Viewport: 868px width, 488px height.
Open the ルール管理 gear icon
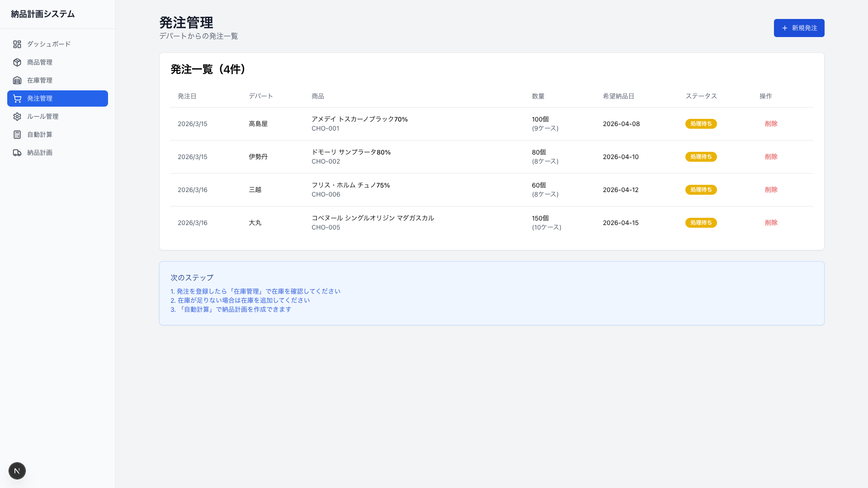coord(17,117)
